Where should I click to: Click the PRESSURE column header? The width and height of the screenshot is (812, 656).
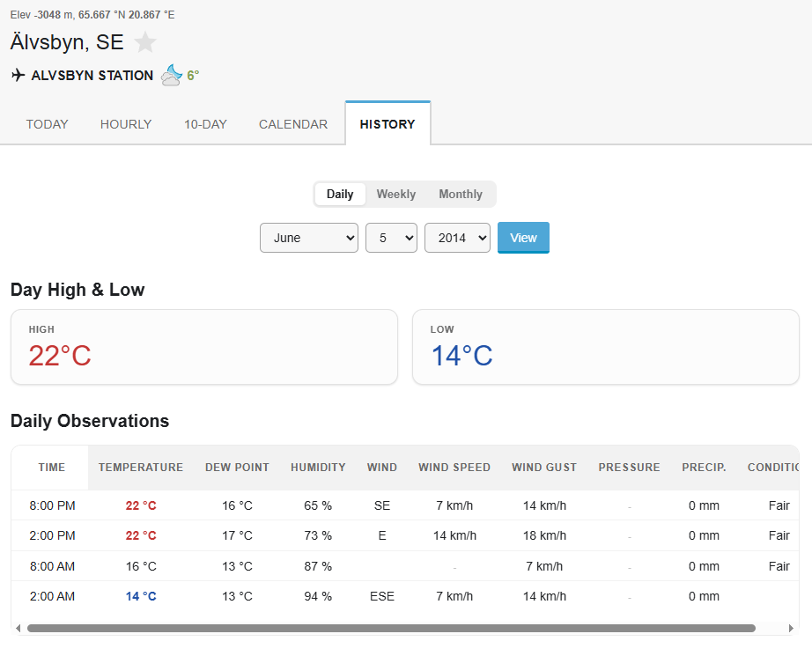coord(629,468)
